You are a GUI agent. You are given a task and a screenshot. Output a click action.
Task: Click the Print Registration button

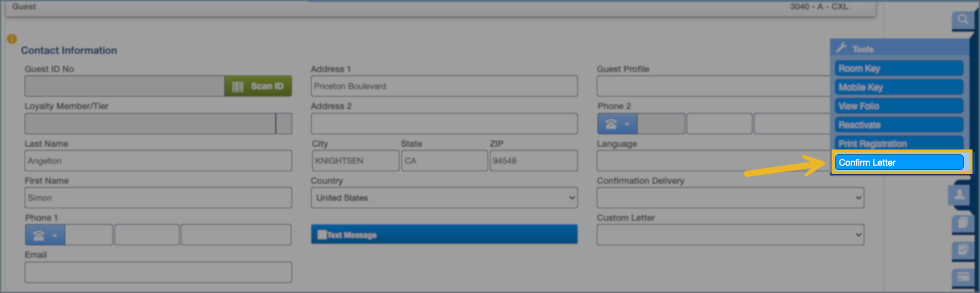pos(898,144)
